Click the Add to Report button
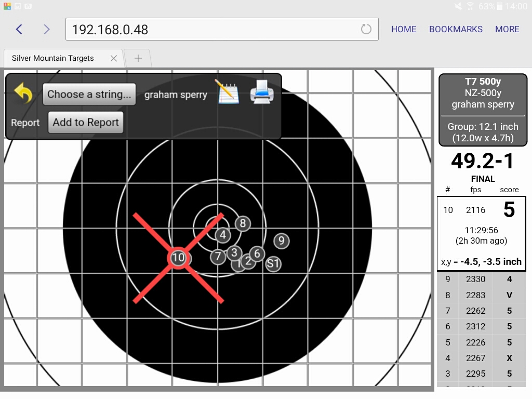 [x=86, y=122]
